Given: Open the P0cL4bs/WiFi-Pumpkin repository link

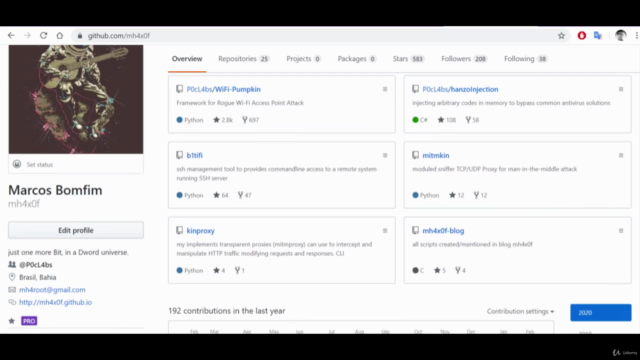Looking at the screenshot, I should pyautogui.click(x=223, y=89).
